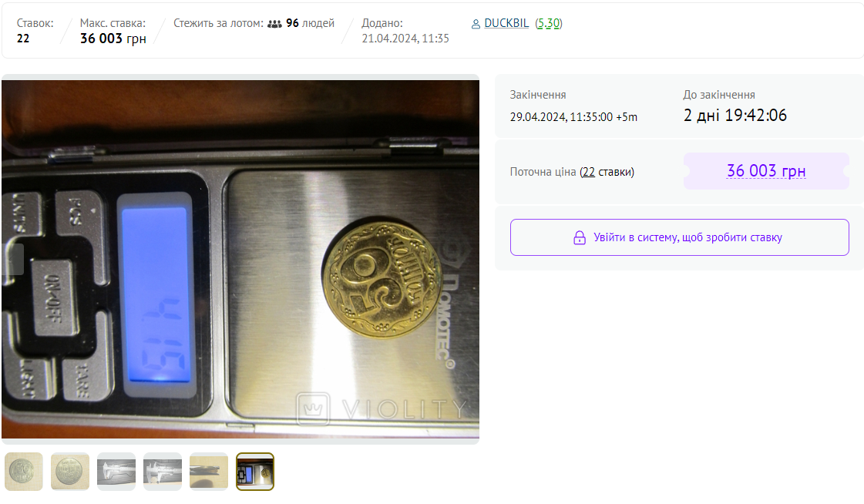The height and width of the screenshot is (504, 864).
Task: Click the Макс. ставка 36 003 грн value
Action: point(113,39)
